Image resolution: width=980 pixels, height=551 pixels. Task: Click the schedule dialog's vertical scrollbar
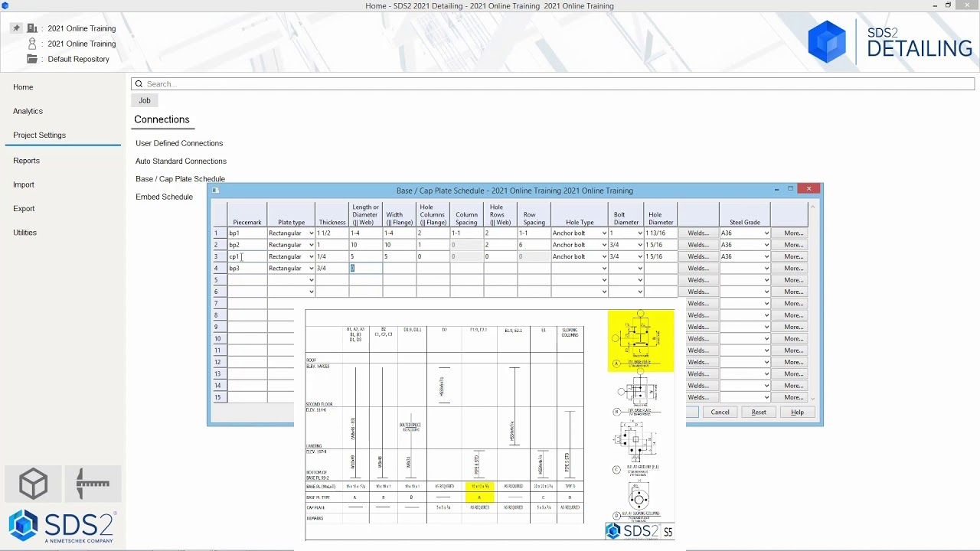(812, 302)
